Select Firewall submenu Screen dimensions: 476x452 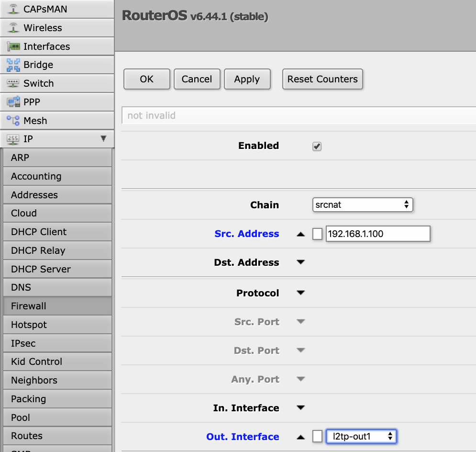click(x=57, y=306)
